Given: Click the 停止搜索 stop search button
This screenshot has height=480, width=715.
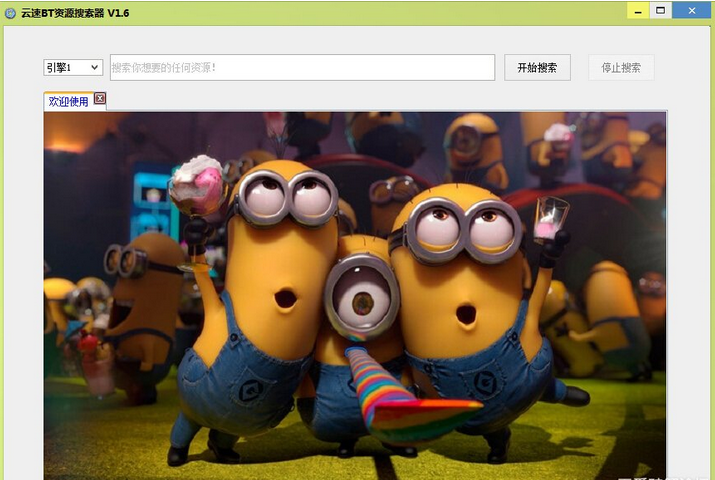Looking at the screenshot, I should coord(621,67).
